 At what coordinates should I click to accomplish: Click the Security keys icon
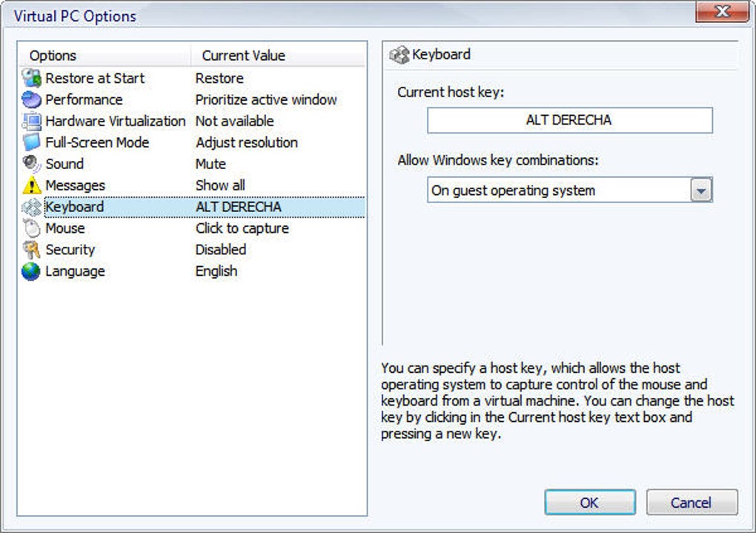pyautogui.click(x=31, y=250)
